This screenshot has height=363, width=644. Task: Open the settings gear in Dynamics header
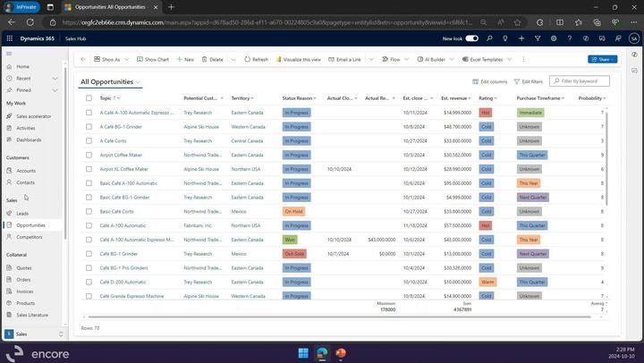(x=554, y=38)
